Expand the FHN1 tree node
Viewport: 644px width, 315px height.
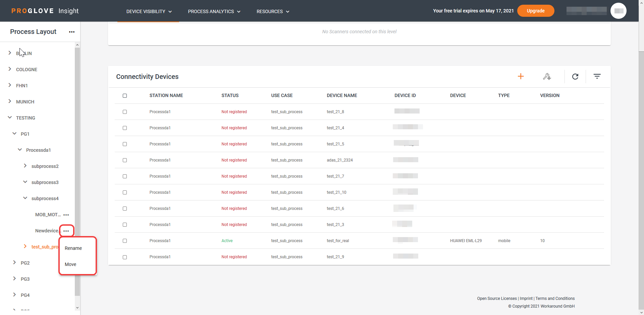(x=10, y=85)
